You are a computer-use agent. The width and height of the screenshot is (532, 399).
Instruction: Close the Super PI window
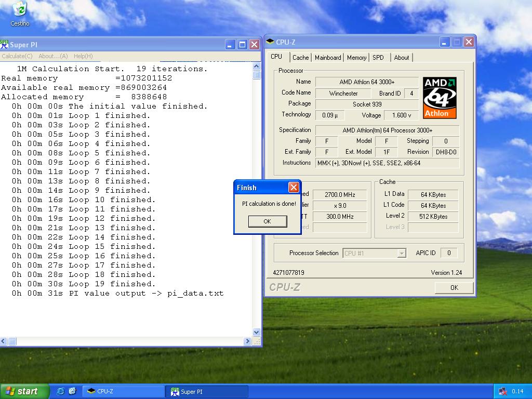[254, 45]
